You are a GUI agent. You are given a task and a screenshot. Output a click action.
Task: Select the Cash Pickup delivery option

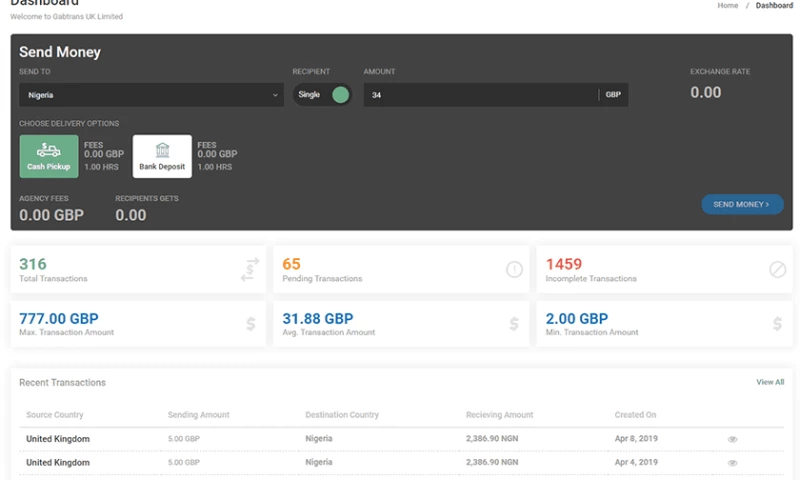point(49,156)
